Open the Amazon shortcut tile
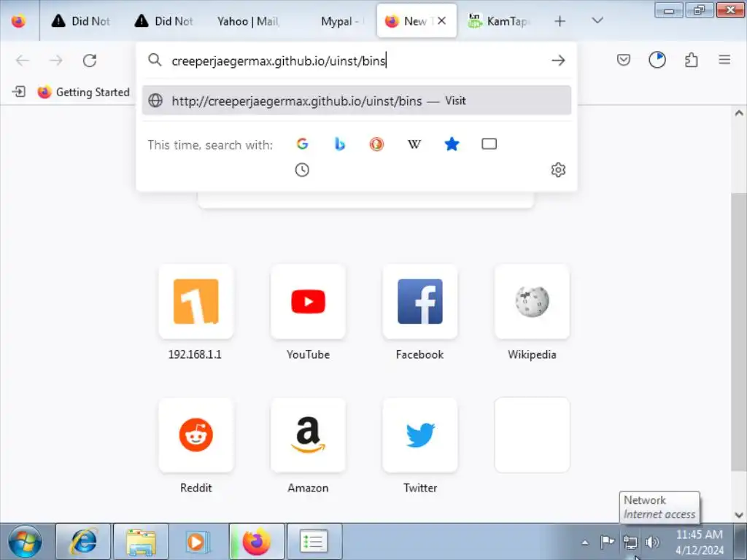747x560 pixels. (x=309, y=435)
